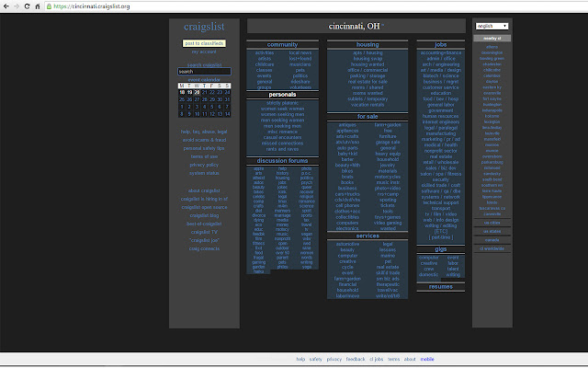The width and height of the screenshot is (588, 368).
Task: Open the browser home page icon
Action: pos(38,6)
